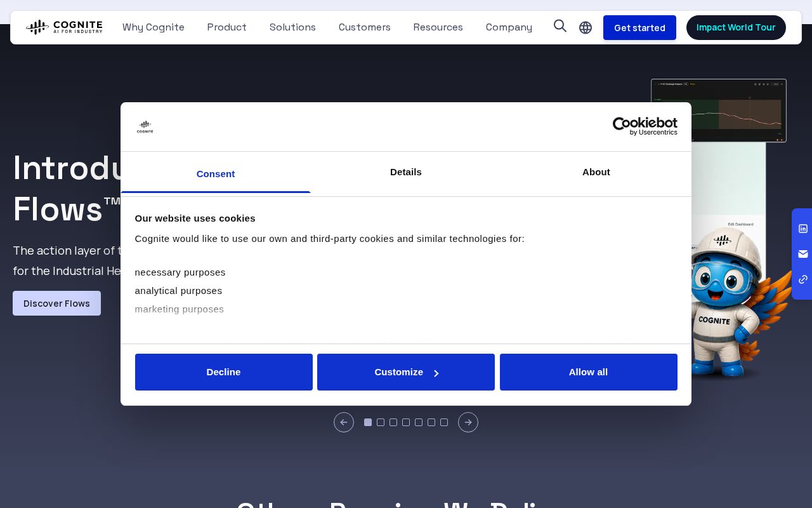Select the fifth carousel slide indicator
The image size is (812, 508).
pyautogui.click(x=419, y=422)
